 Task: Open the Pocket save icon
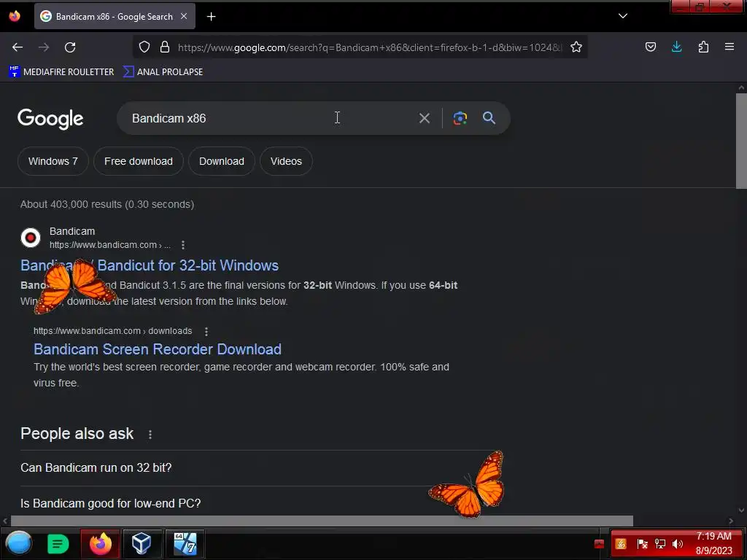click(650, 47)
